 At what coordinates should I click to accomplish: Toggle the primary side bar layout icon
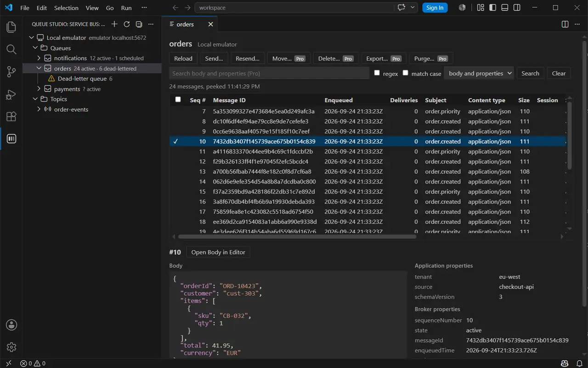point(493,8)
